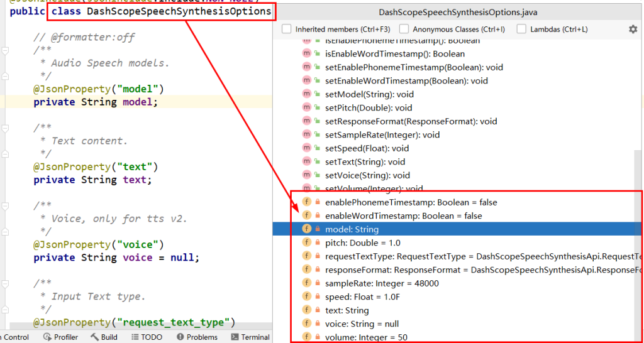Select setResponseFormat(ResponseFormat) in the member list

411,121
